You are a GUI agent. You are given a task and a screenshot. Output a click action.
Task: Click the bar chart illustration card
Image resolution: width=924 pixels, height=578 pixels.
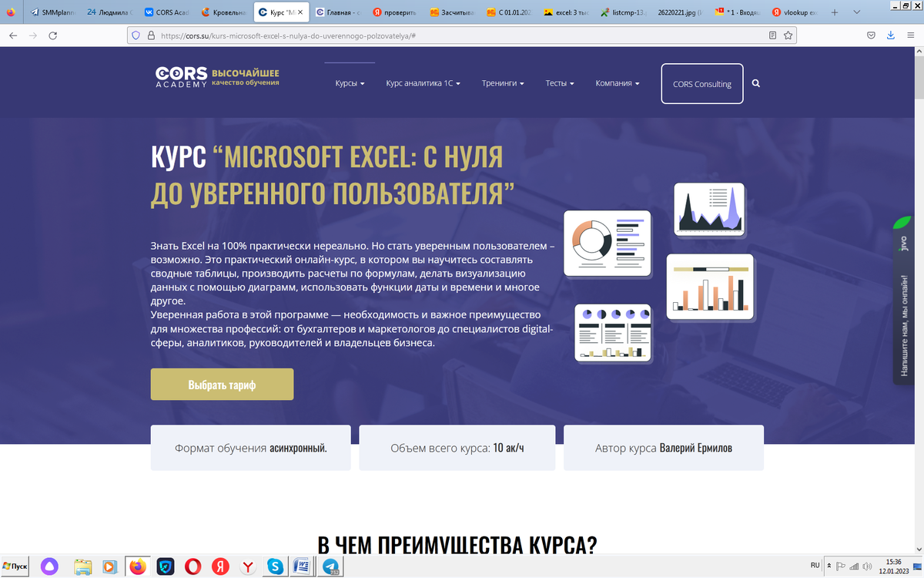pyautogui.click(x=710, y=287)
